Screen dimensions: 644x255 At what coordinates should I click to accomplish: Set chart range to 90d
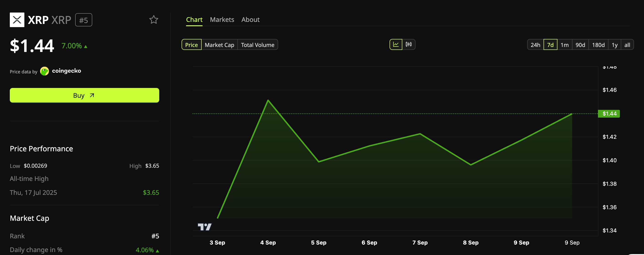coord(580,45)
